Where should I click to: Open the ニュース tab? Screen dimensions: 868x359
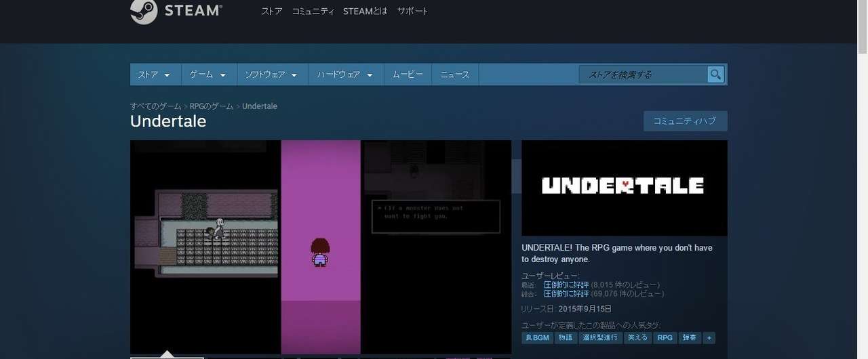tap(455, 75)
